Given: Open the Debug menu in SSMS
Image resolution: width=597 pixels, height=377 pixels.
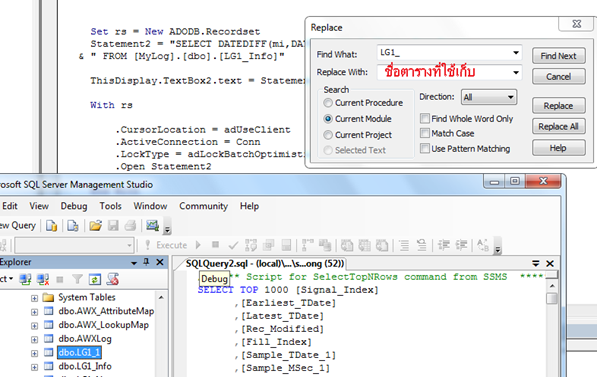Looking at the screenshot, I should coord(74,206).
